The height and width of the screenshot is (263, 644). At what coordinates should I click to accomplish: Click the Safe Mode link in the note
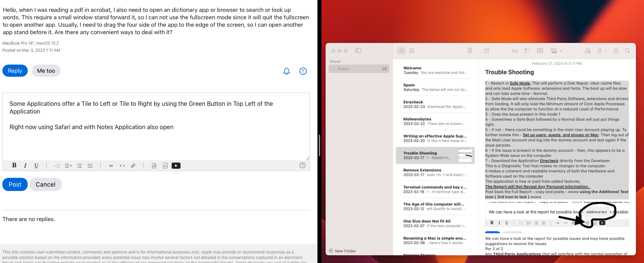[x=520, y=83]
